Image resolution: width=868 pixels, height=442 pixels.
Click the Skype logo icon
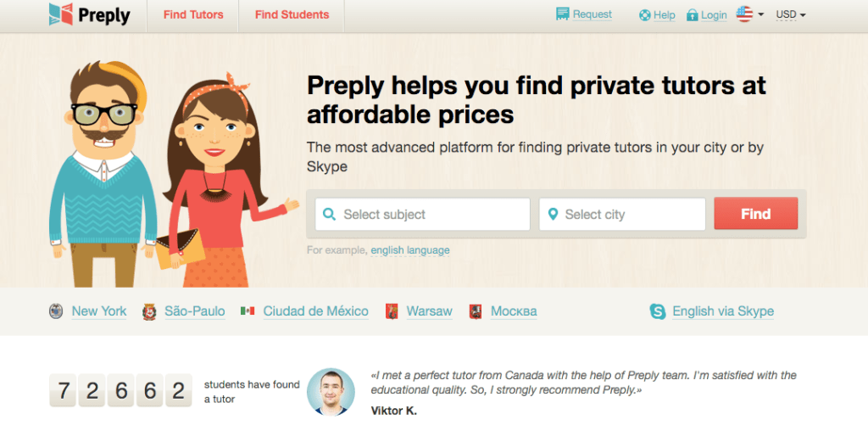pyautogui.click(x=658, y=311)
